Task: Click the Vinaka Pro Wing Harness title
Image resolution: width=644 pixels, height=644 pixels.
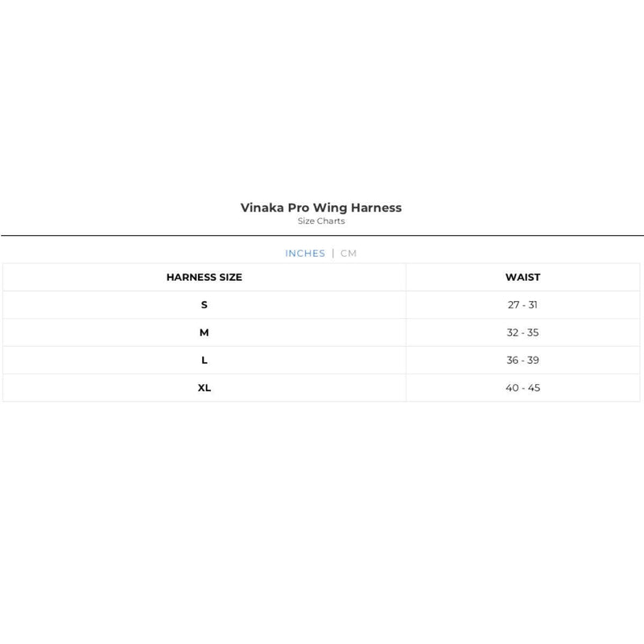Action: [321, 208]
